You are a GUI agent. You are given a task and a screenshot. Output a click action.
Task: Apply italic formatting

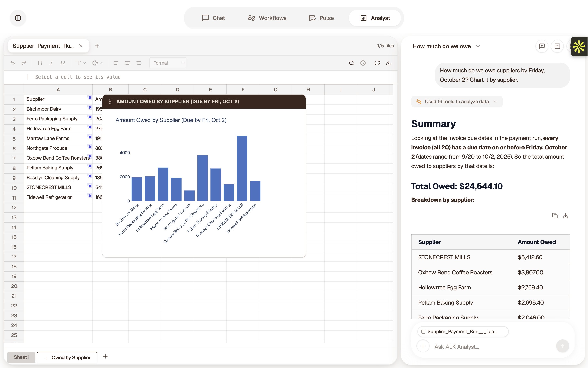(51, 63)
